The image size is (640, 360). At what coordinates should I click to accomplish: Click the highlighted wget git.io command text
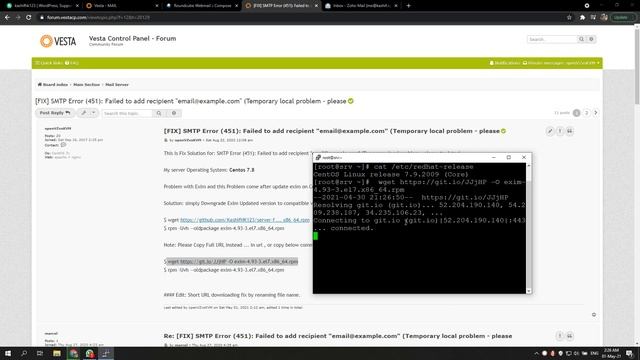(x=232, y=261)
